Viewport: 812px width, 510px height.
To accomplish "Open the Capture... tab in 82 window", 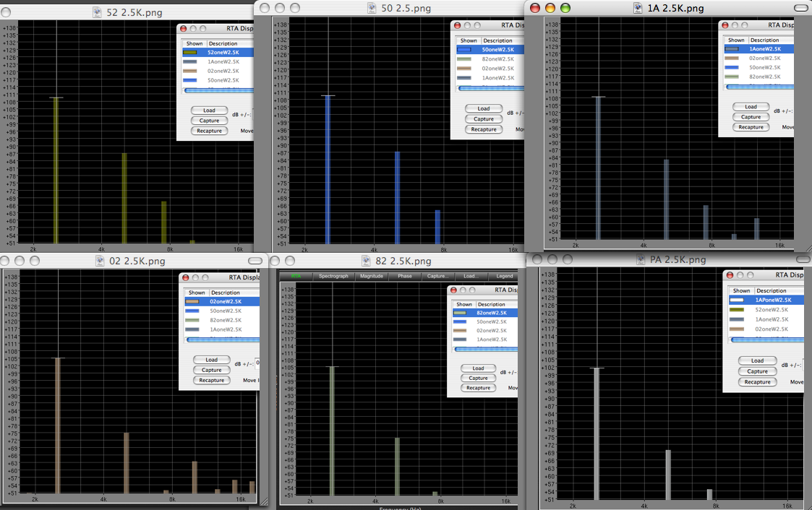I will click(x=437, y=276).
